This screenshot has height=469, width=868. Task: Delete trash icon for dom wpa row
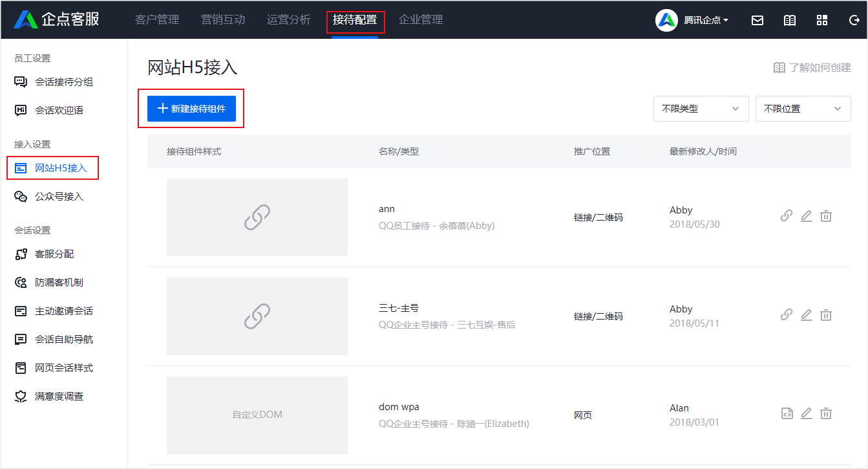[x=826, y=413]
